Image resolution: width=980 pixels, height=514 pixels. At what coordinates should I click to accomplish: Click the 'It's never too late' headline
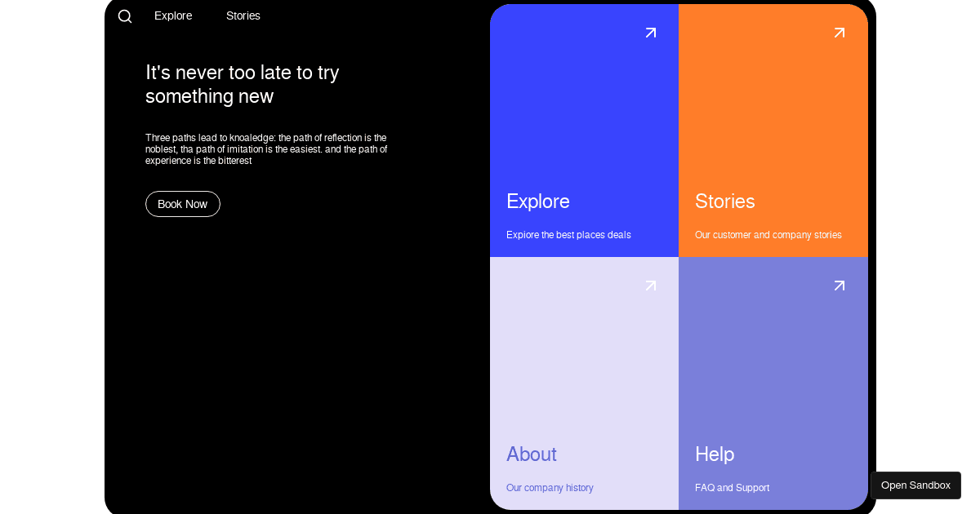coord(243,84)
